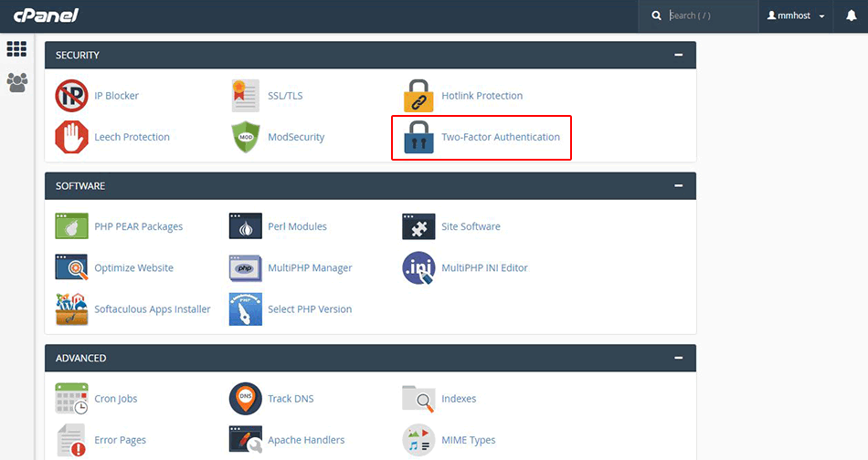
Task: Click the Apache Handlers link
Action: pyautogui.click(x=306, y=440)
